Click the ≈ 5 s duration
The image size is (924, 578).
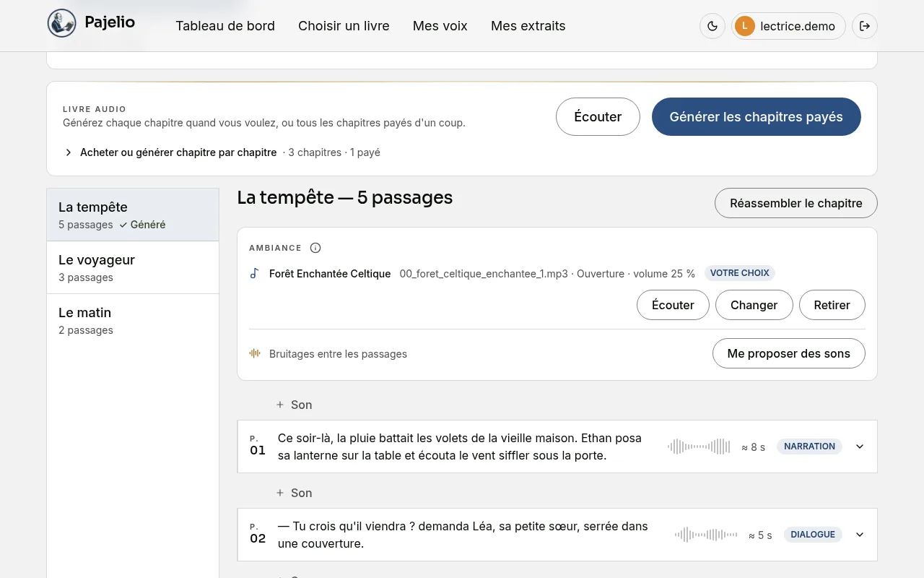point(760,535)
